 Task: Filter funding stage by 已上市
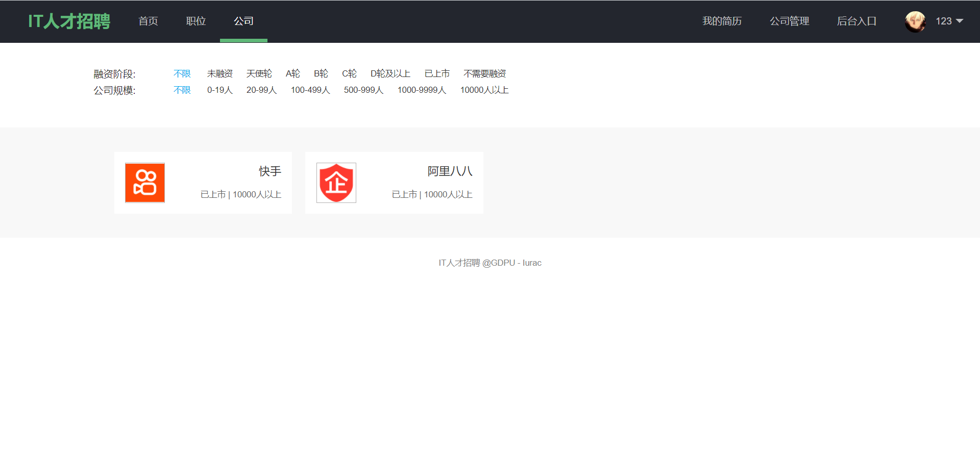pos(437,73)
